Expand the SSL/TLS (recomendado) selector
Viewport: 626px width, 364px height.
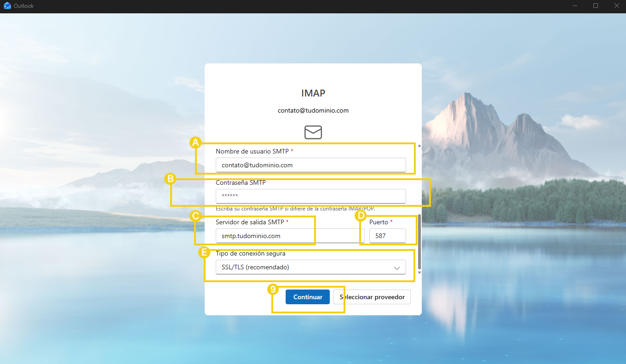pos(310,267)
